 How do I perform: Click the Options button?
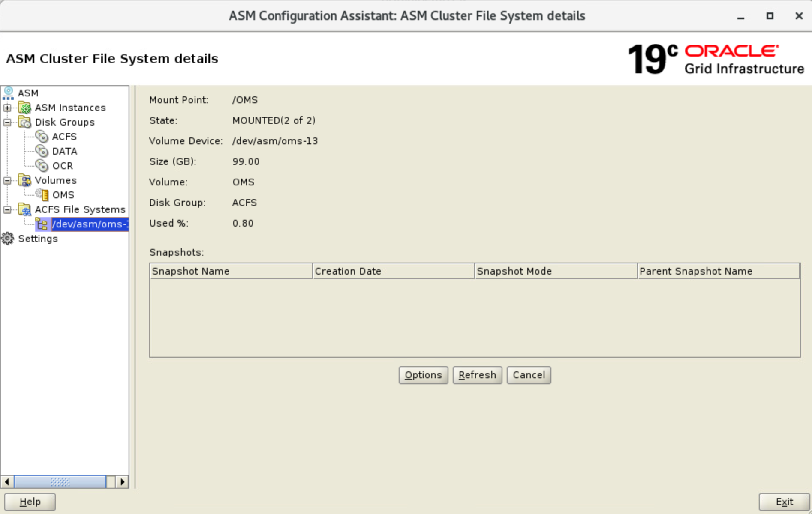point(423,375)
